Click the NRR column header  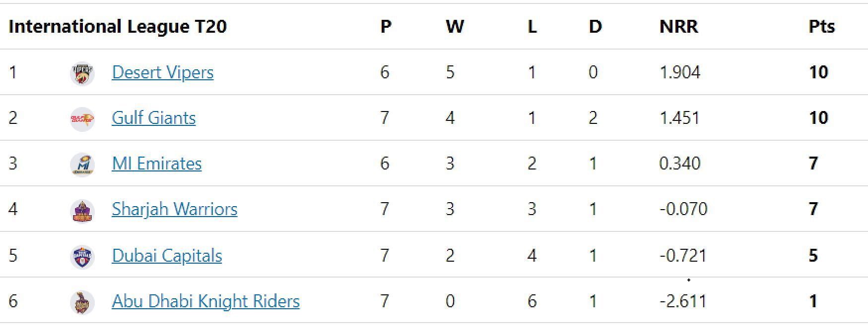coord(678,26)
